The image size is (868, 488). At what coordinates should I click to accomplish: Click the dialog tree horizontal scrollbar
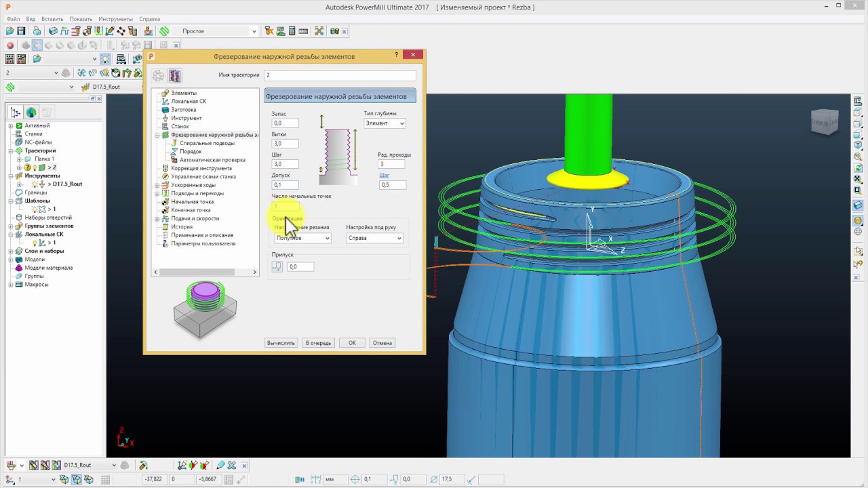pyautogui.click(x=205, y=272)
